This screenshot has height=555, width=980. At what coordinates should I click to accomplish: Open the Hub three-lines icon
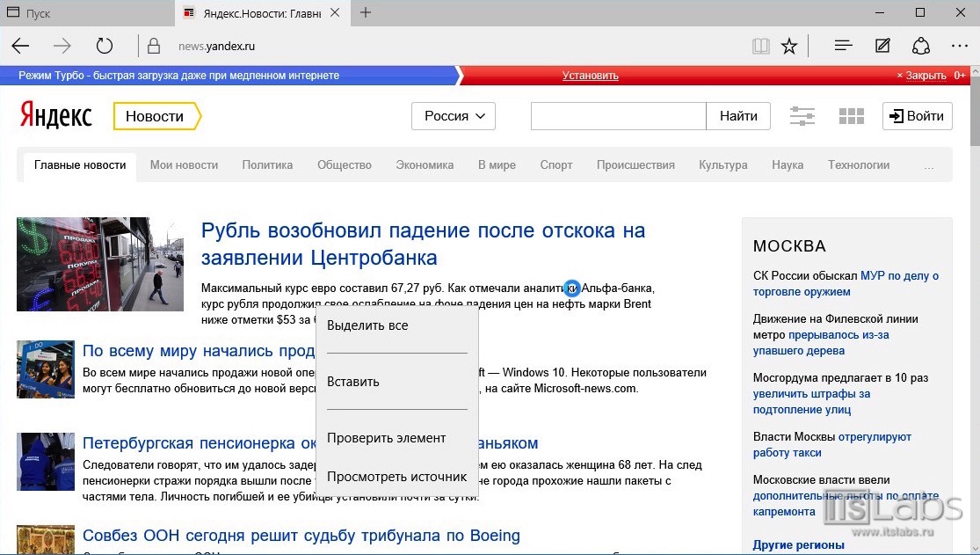point(843,46)
